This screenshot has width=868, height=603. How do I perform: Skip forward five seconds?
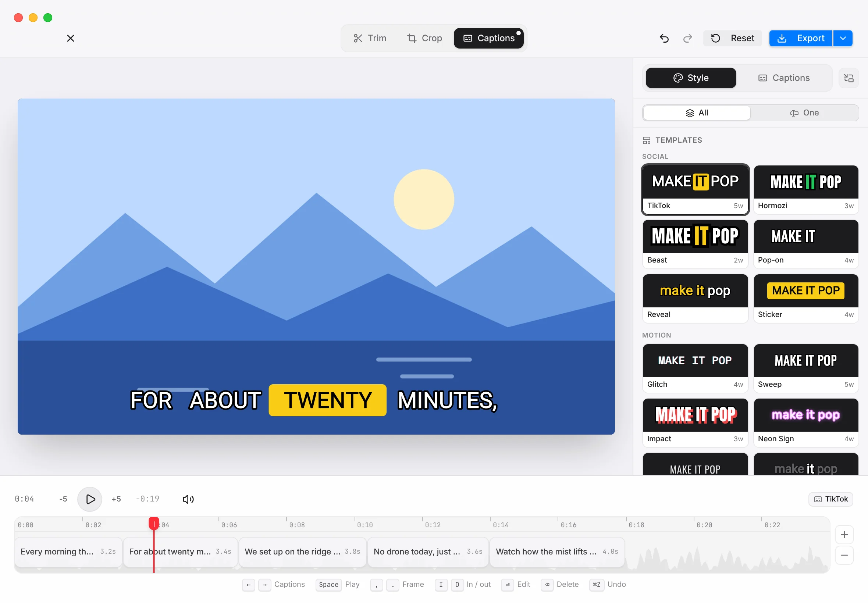tap(116, 499)
